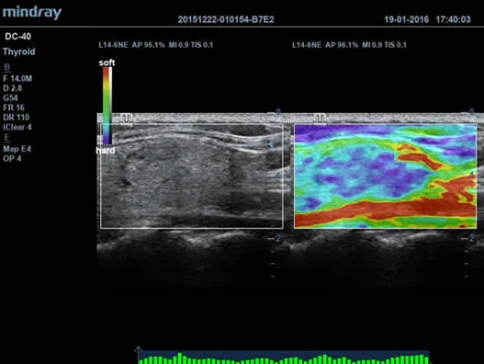The image size is (484, 364).
Task: Click the 'hard' label below color scale
Action: pos(106,150)
